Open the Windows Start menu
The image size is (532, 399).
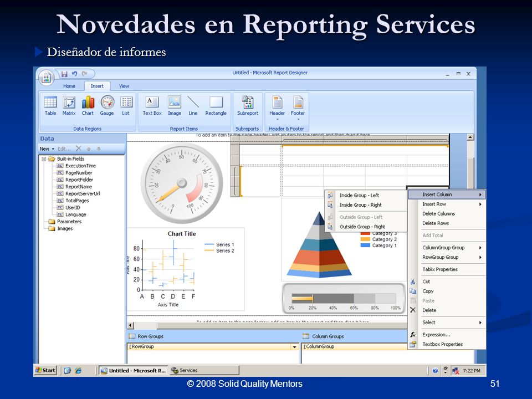point(45,371)
